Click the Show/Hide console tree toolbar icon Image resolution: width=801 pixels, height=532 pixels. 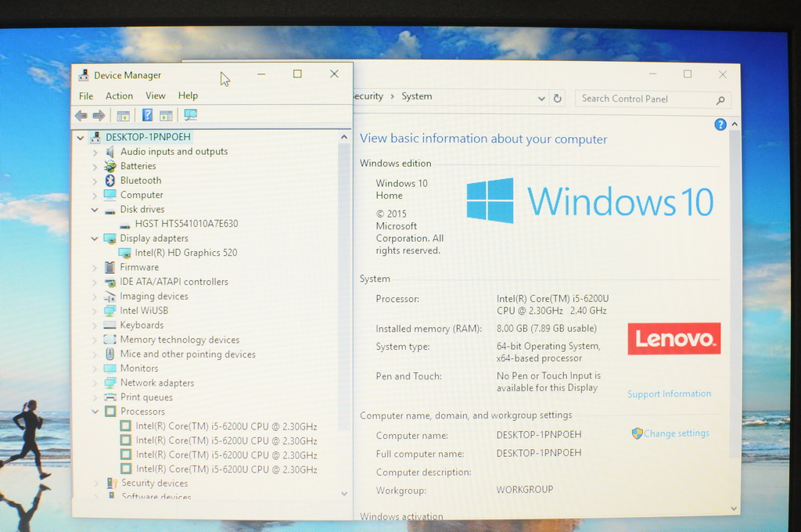123,116
